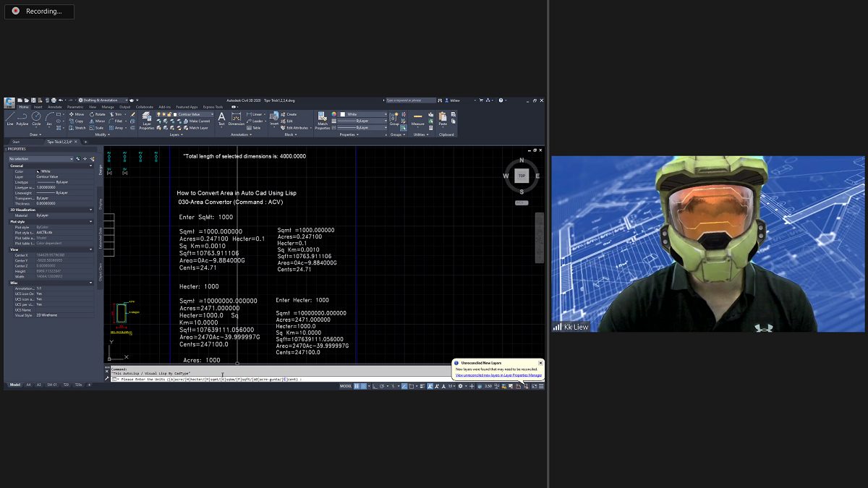Toggle MODEL space button in status bar
The height and width of the screenshot is (488, 868).
[x=346, y=386]
